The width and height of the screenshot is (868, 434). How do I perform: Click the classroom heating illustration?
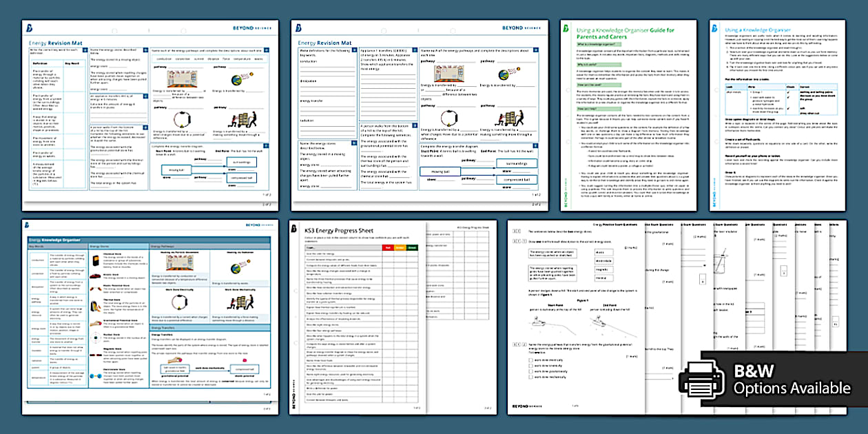click(448, 72)
